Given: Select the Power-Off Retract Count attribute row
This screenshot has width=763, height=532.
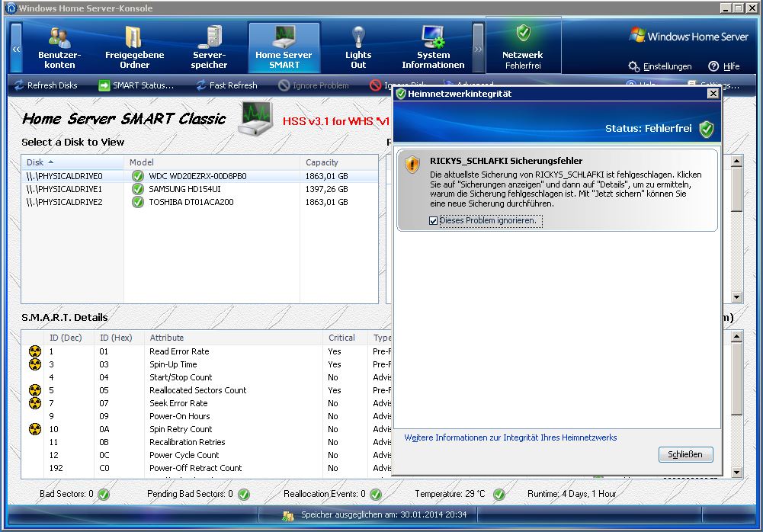Looking at the screenshot, I should coord(207,468).
